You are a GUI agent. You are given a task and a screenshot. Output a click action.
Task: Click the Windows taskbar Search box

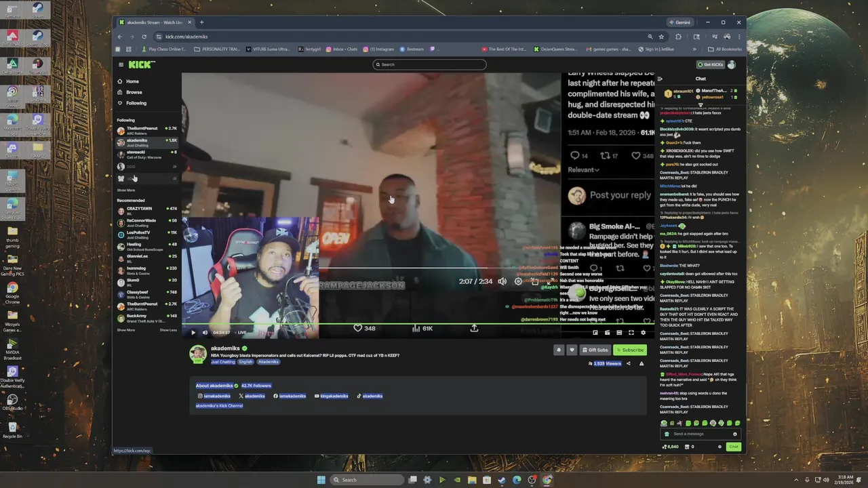tap(367, 480)
